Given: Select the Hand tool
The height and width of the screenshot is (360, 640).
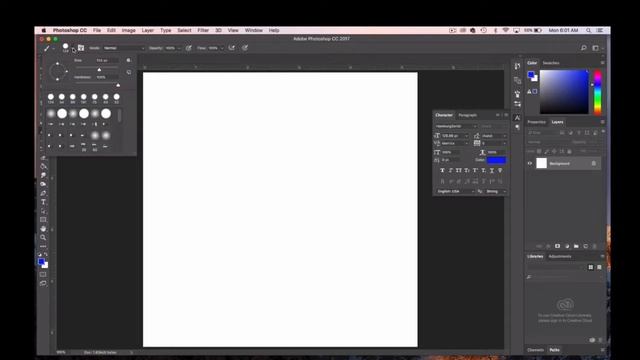Looking at the screenshot, I should [x=43, y=229].
